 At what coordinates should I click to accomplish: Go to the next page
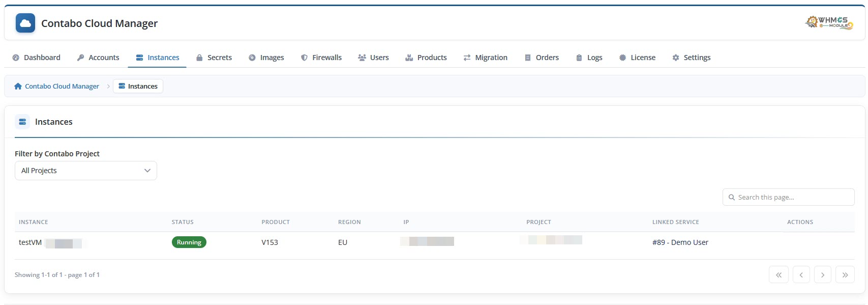(x=822, y=274)
